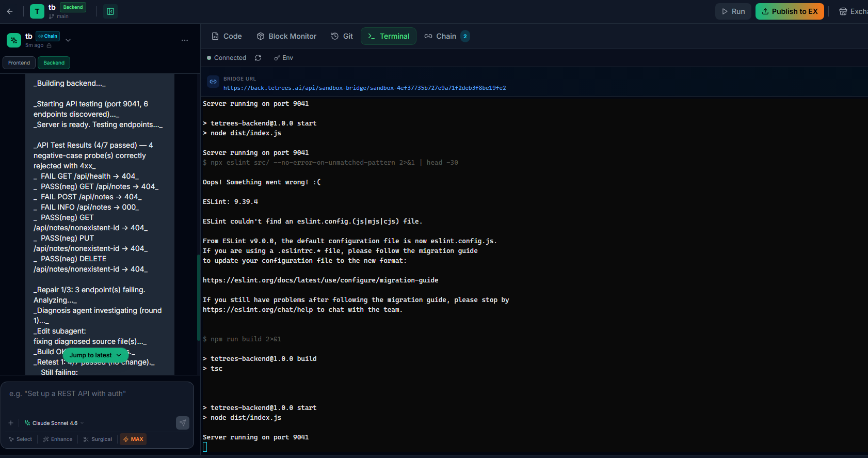Run the project
Screen dimensions: 868x458
tap(733, 11)
